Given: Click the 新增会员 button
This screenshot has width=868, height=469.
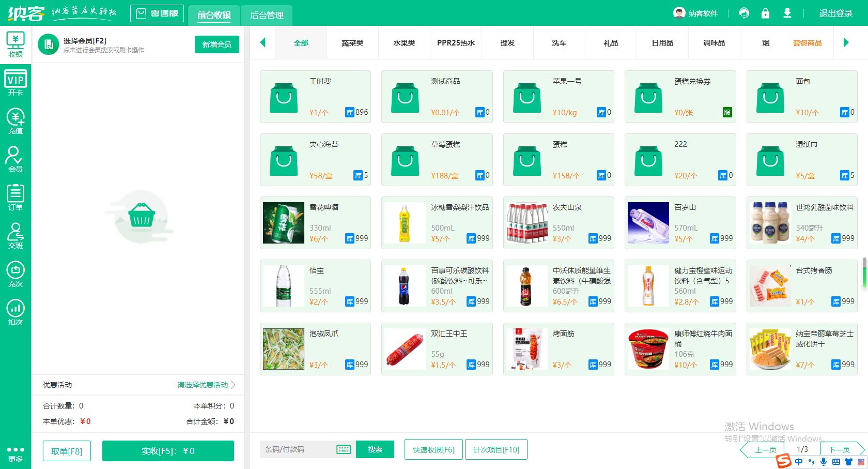Looking at the screenshot, I should pyautogui.click(x=216, y=44).
